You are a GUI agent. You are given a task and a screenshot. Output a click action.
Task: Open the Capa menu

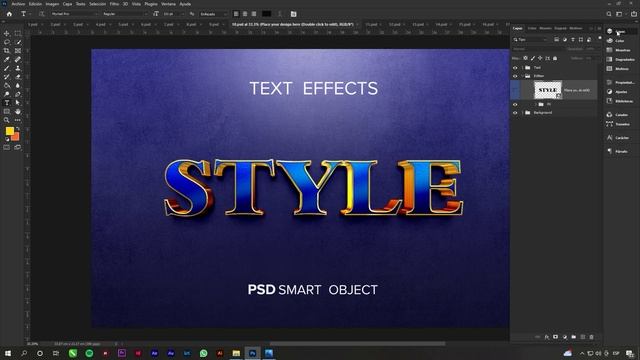(67, 4)
